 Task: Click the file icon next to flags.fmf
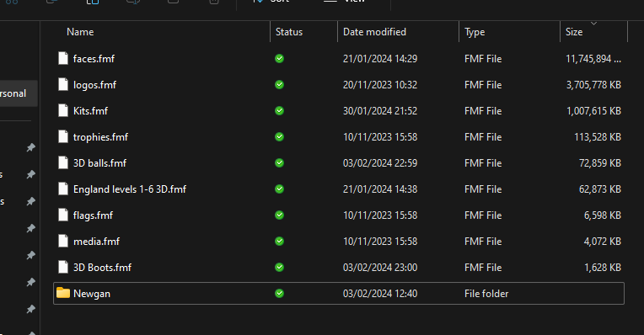[63, 215]
